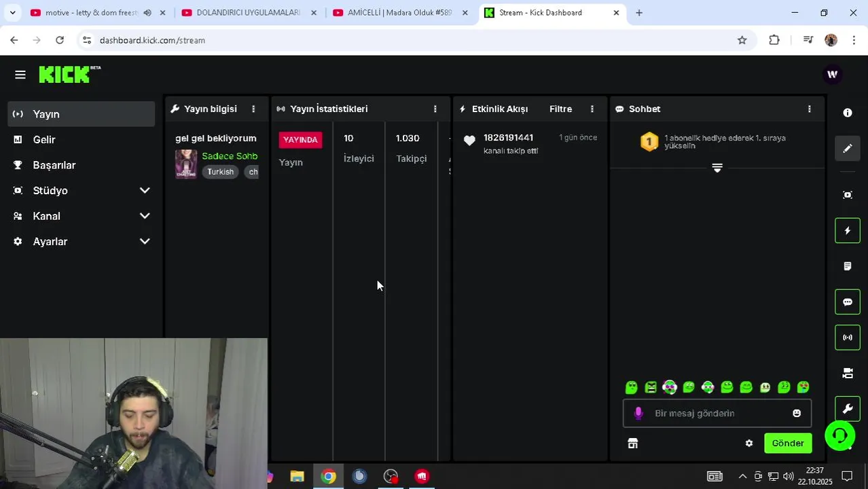Select Başarılar in the sidebar
The image size is (868, 489).
82,165
